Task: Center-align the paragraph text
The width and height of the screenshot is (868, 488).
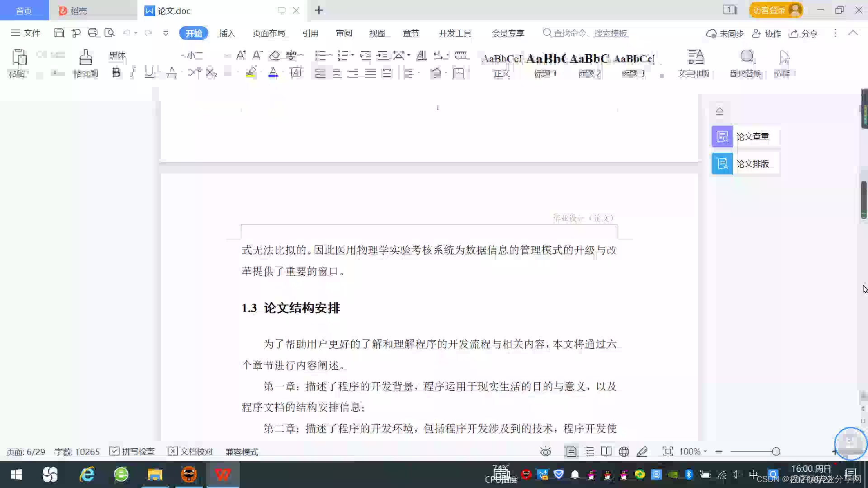Action: (x=337, y=73)
